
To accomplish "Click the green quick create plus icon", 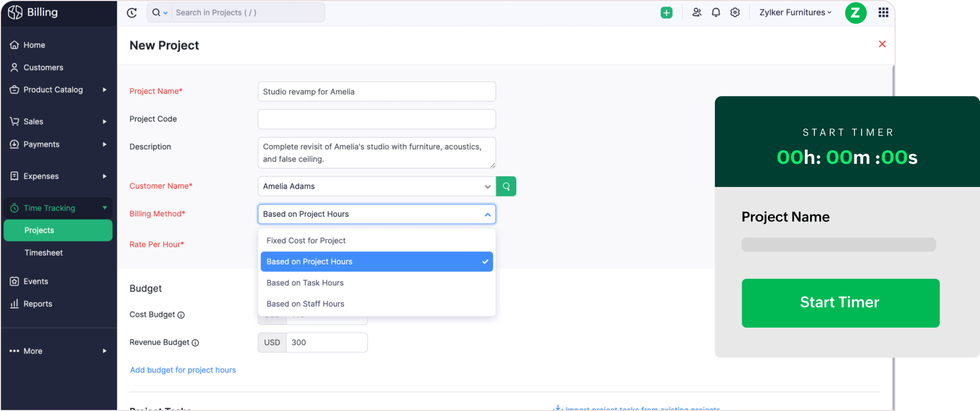I will (666, 13).
